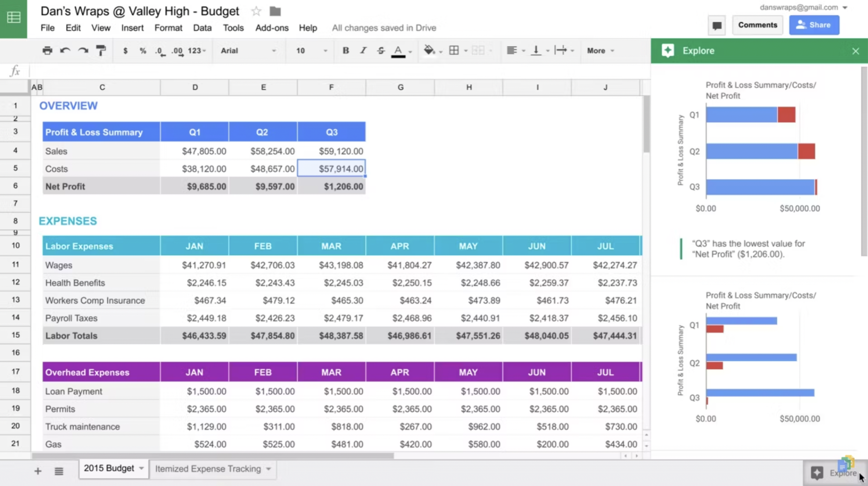The image size is (868, 486).
Task: Select the Paint format tool
Action: click(x=101, y=50)
